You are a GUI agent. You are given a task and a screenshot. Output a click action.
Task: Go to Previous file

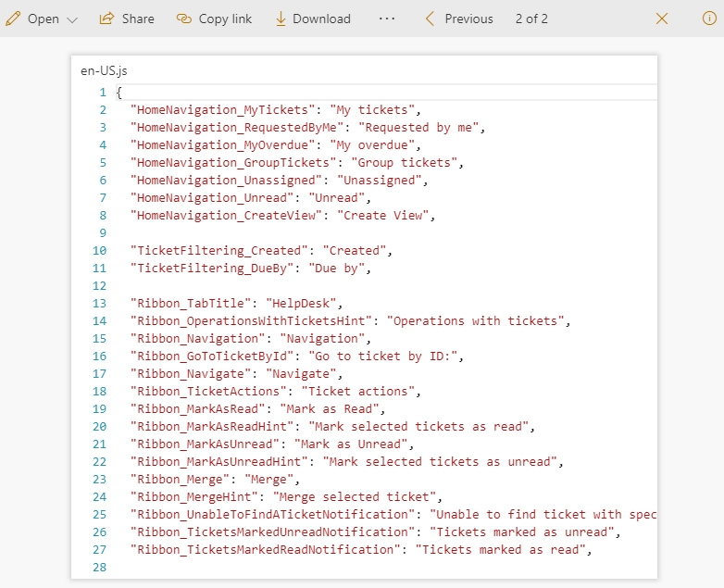(468, 19)
